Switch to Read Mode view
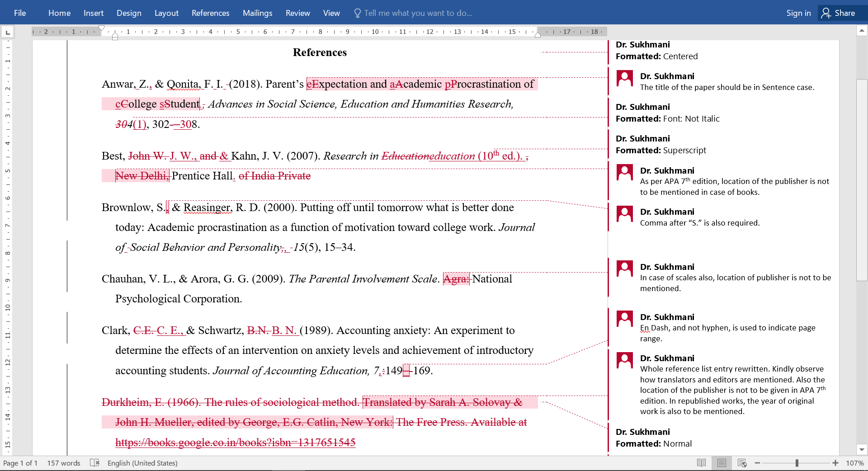868x471 pixels. [x=701, y=463]
